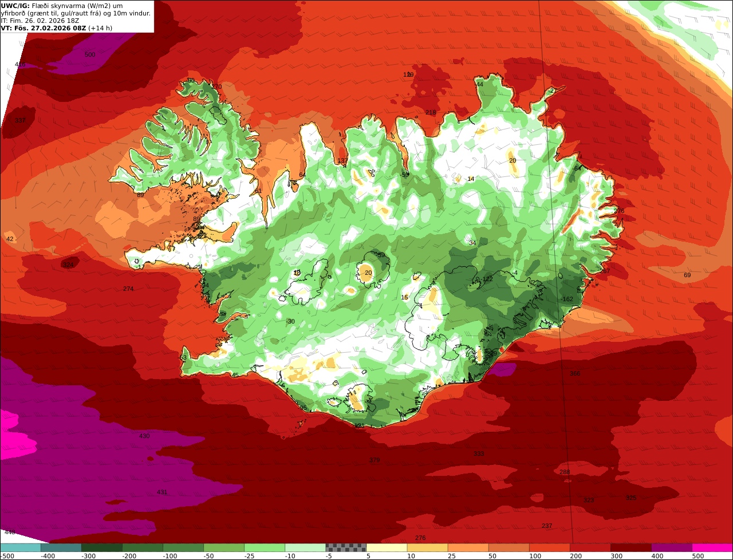Pick the -100 to -50 green legend swatch

183,547
